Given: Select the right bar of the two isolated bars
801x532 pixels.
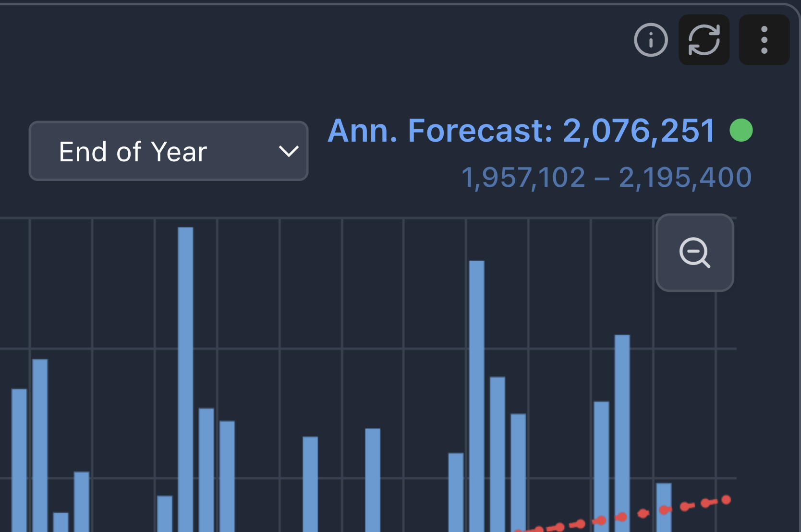Looking at the screenshot, I should tap(373, 479).
